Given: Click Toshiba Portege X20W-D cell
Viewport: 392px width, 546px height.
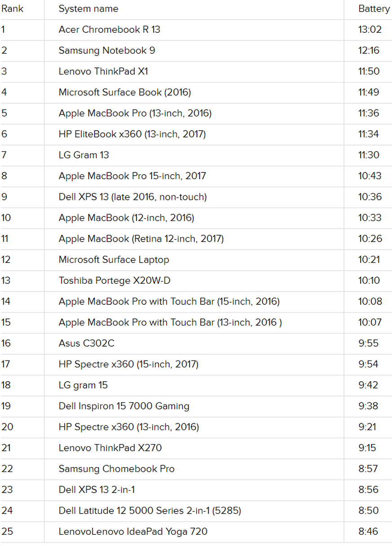Looking at the screenshot, I should [x=115, y=281].
